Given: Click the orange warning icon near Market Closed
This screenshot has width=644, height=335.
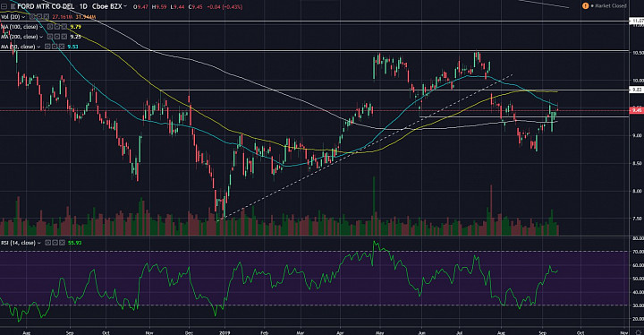Looking at the screenshot, I should 585,5.
